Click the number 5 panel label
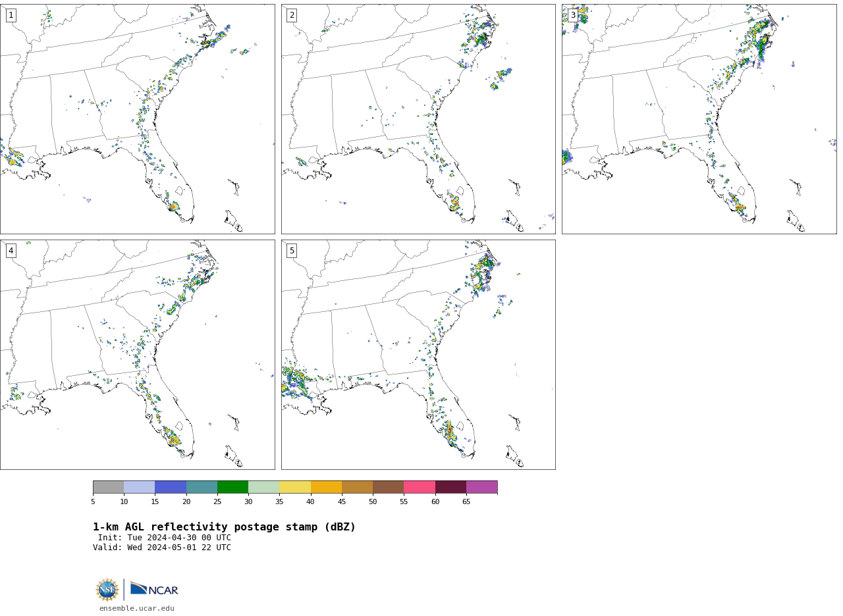This screenshot has width=843, height=616. pyautogui.click(x=292, y=251)
